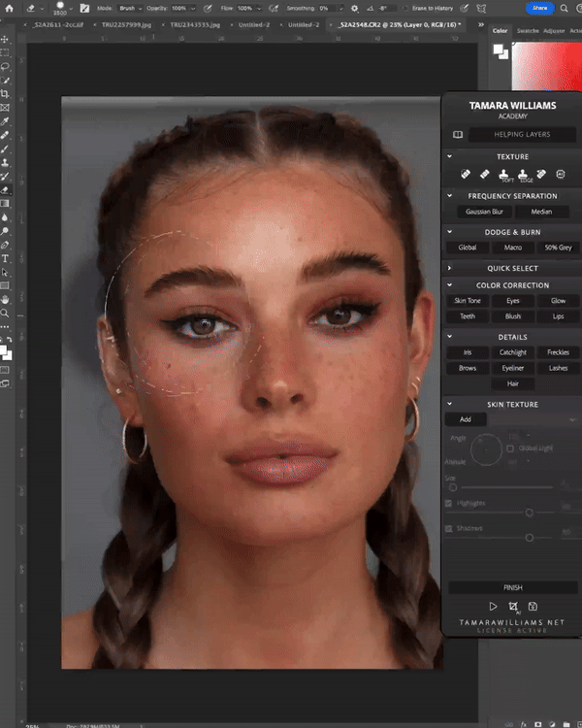The image size is (582, 728).
Task: Click the Share button at top
Action: click(x=539, y=8)
